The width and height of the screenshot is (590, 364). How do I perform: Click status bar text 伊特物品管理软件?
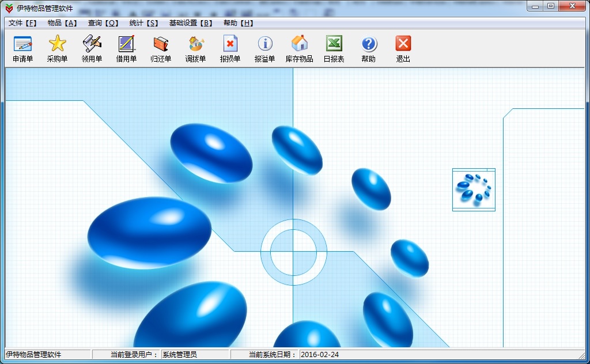tap(33, 355)
